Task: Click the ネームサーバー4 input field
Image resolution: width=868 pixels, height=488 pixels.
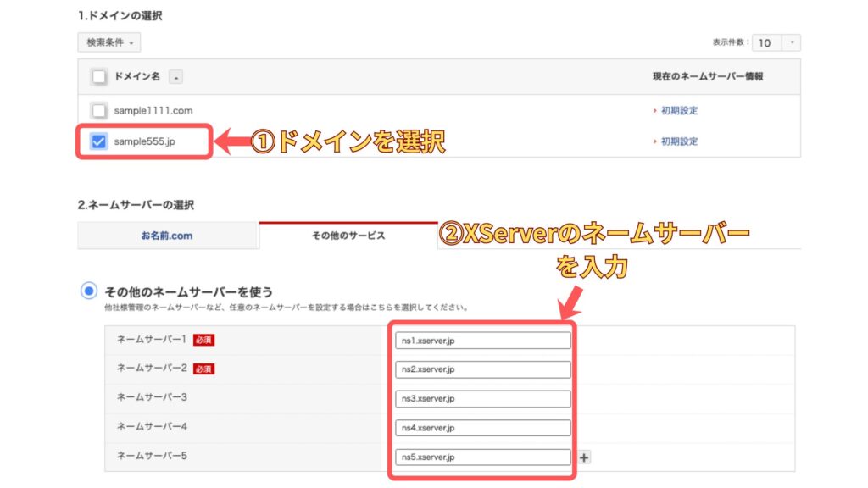Action: [x=483, y=428]
